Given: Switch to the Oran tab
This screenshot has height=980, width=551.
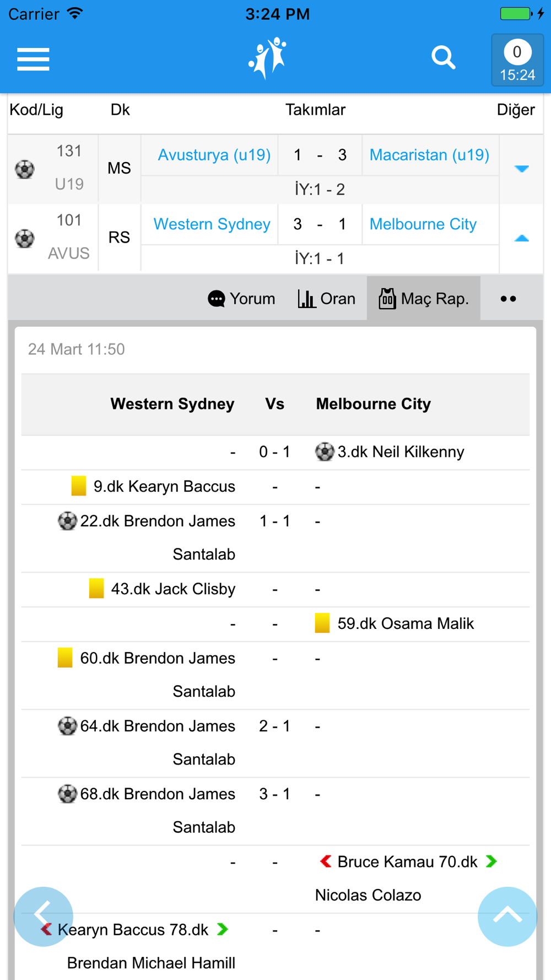Looking at the screenshot, I should pyautogui.click(x=326, y=299).
